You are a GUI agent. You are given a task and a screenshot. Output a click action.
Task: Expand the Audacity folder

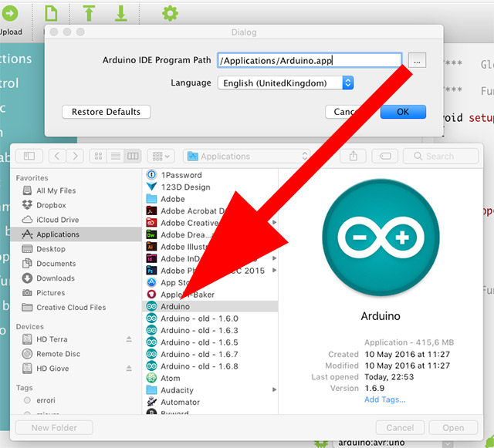click(x=274, y=390)
